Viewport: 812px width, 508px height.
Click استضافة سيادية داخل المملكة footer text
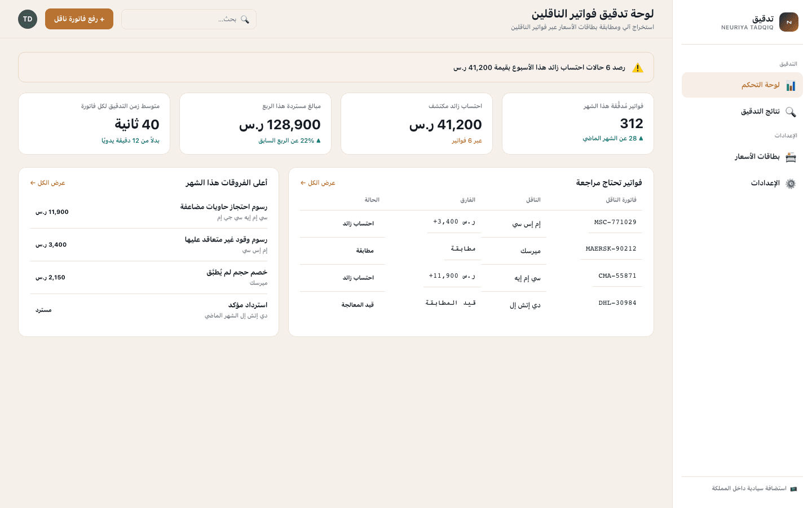click(749, 489)
